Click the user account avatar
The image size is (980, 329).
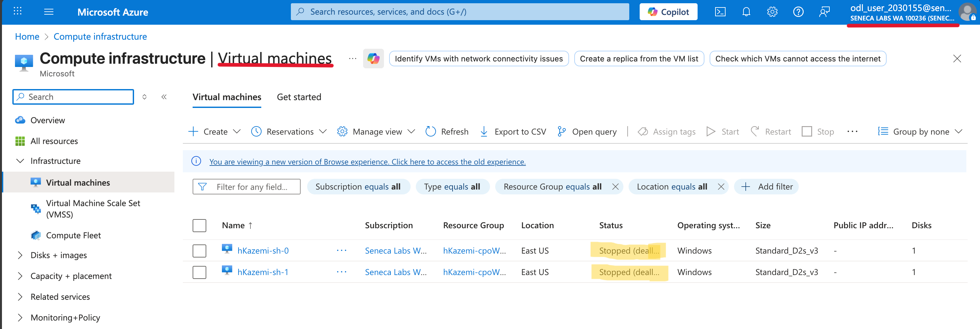(x=967, y=12)
